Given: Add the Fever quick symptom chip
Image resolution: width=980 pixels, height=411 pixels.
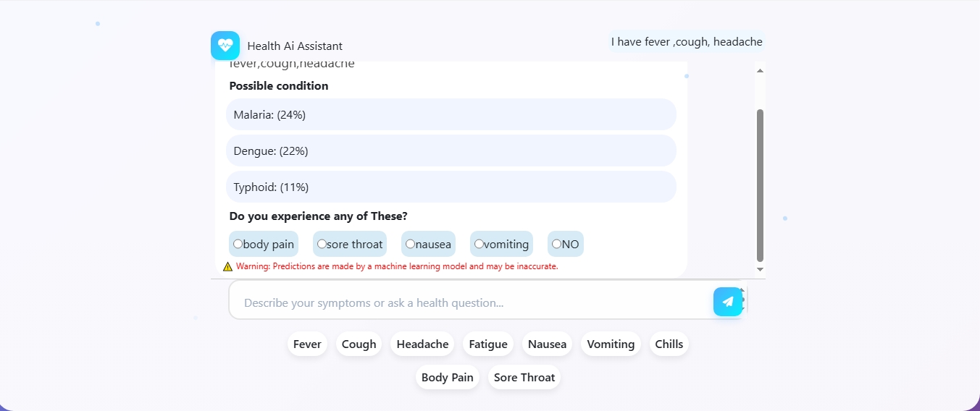Looking at the screenshot, I should point(307,344).
